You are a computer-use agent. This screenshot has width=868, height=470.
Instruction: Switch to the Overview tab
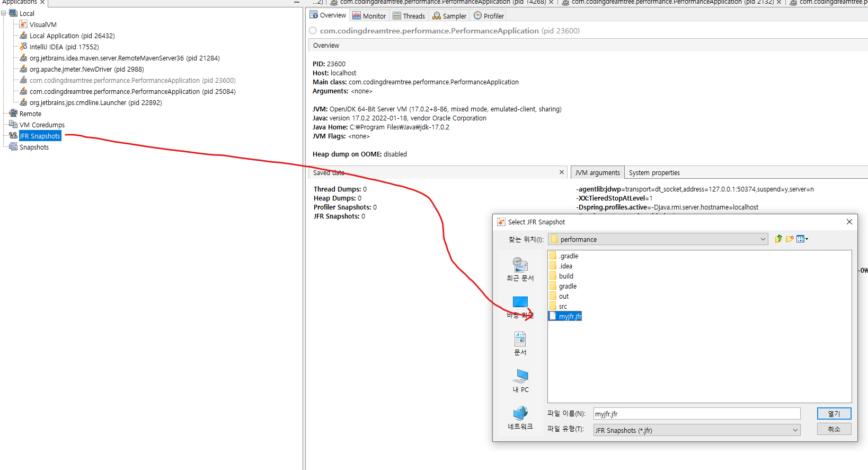(328, 15)
